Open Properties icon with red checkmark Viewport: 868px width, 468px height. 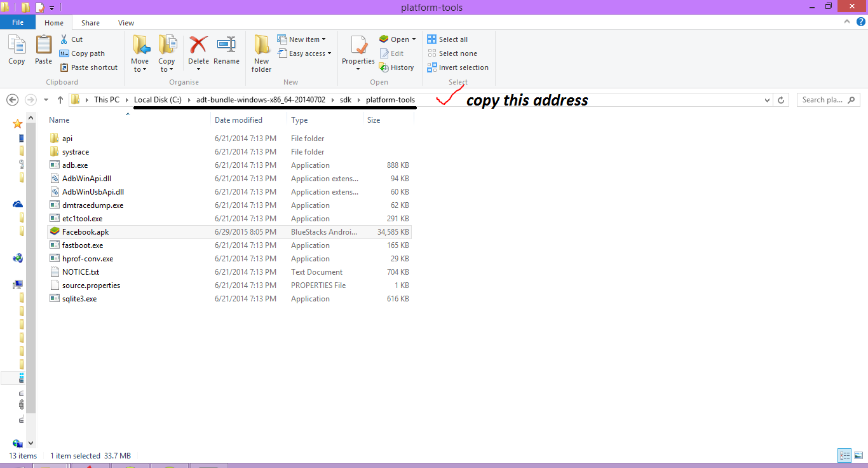pyautogui.click(x=358, y=46)
